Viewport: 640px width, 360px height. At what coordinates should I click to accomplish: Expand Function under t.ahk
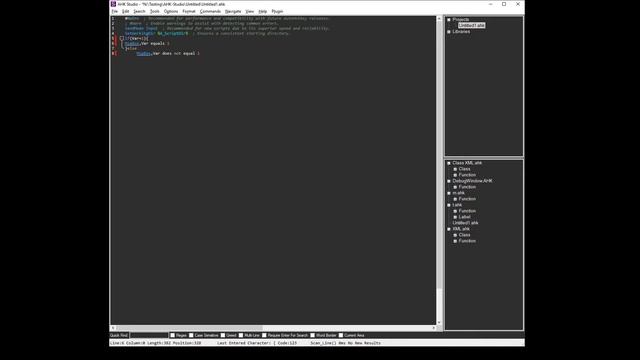tap(455, 211)
